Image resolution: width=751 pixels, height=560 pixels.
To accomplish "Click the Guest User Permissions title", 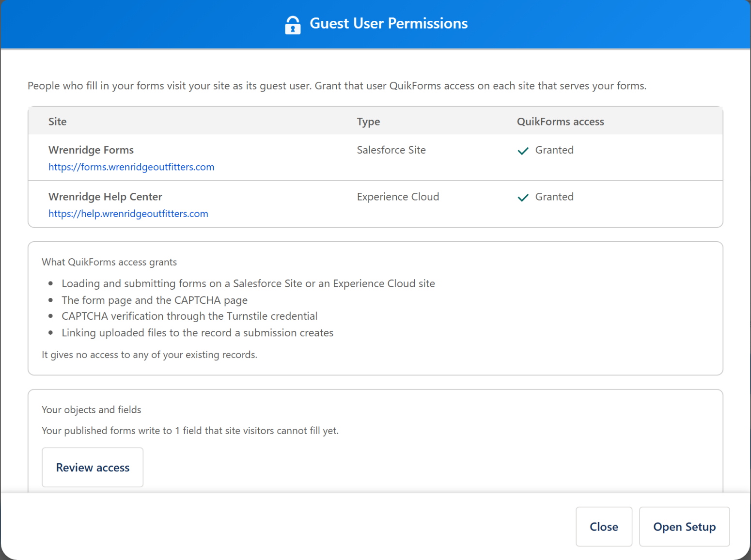I will point(389,23).
